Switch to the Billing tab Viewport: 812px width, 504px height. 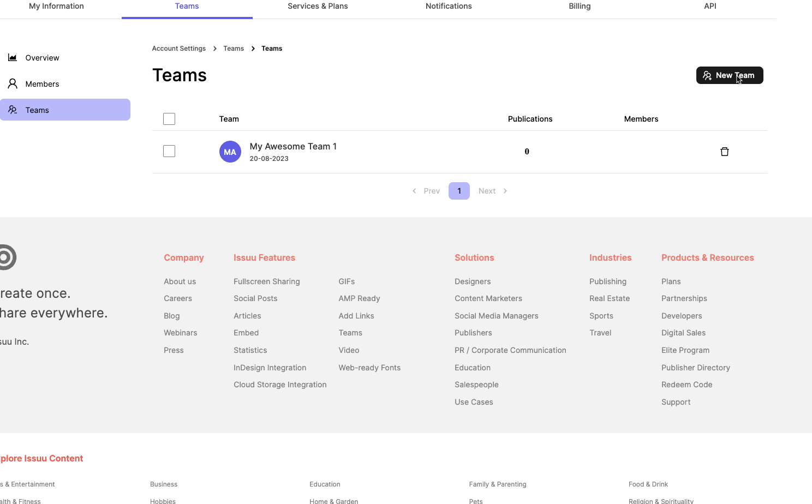coord(580,6)
